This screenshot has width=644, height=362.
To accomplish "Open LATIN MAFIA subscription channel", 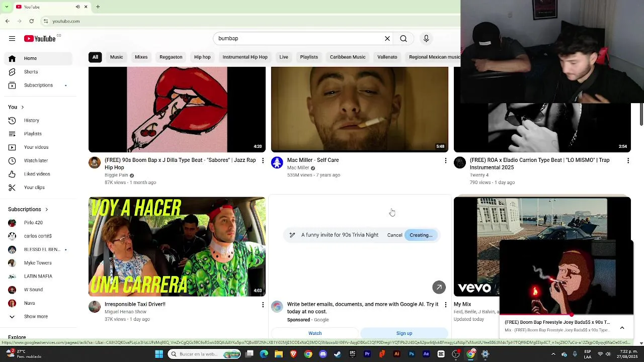I will pos(38,277).
